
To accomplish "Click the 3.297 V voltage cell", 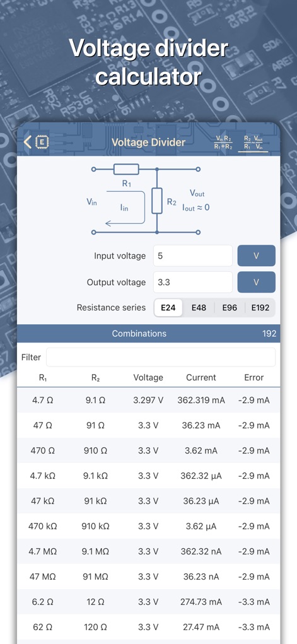I will 148,400.
